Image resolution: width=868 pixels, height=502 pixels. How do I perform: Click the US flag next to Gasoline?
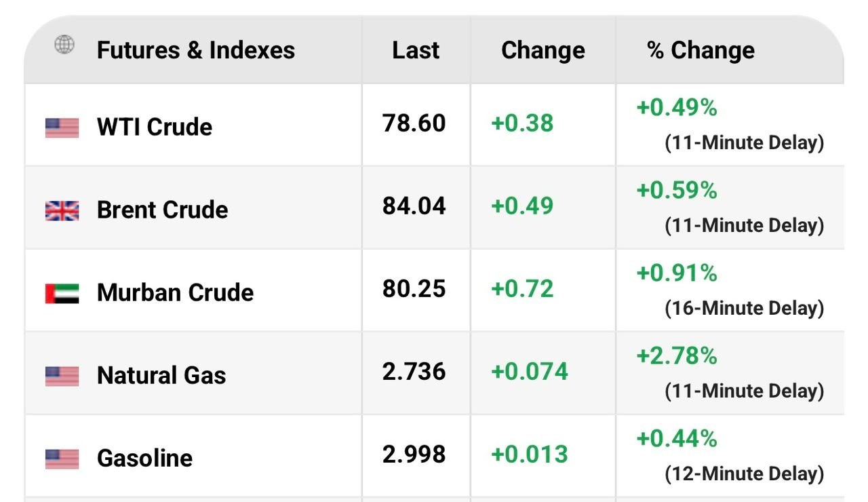[62, 459]
